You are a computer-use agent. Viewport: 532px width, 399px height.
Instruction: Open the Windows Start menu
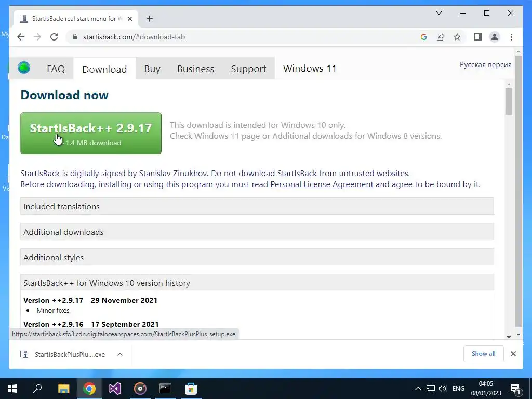(12, 389)
